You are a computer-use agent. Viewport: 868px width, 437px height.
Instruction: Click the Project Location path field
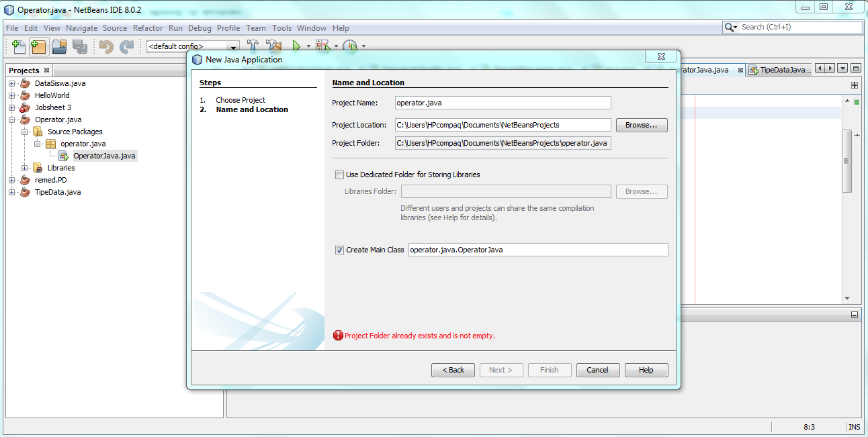coord(503,125)
